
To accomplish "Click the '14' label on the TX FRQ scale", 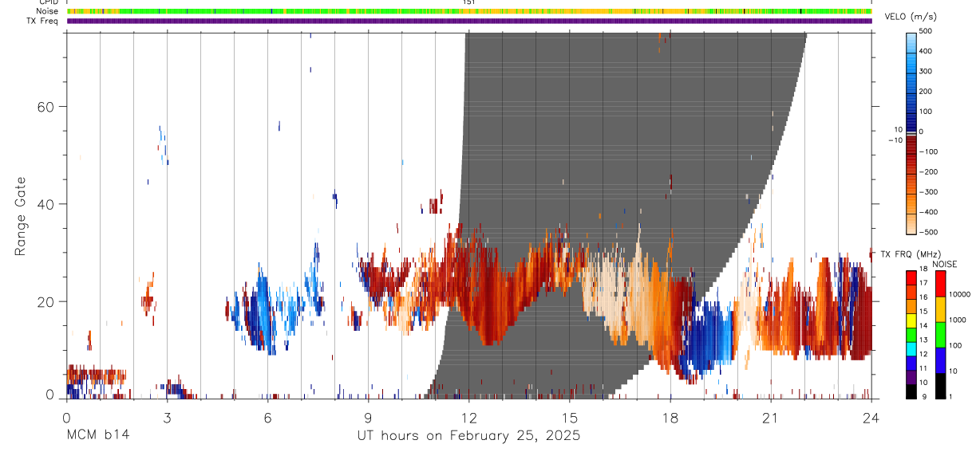I will click(x=924, y=325).
